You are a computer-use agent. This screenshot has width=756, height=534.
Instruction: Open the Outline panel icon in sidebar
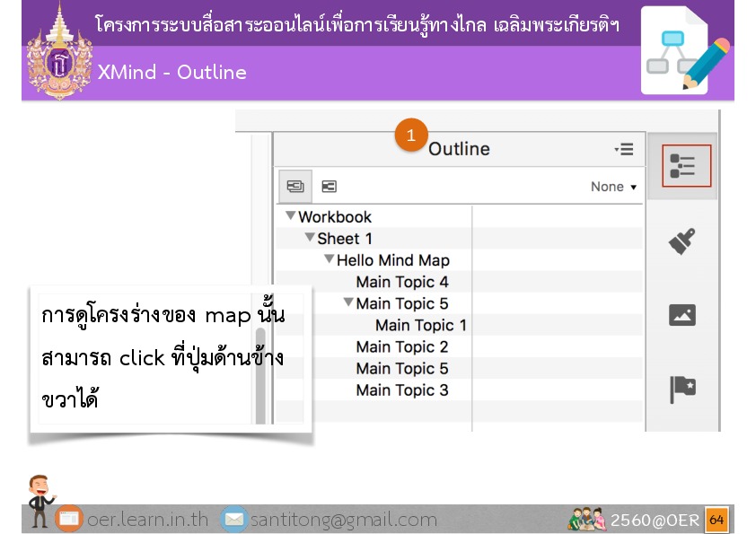[686, 166]
